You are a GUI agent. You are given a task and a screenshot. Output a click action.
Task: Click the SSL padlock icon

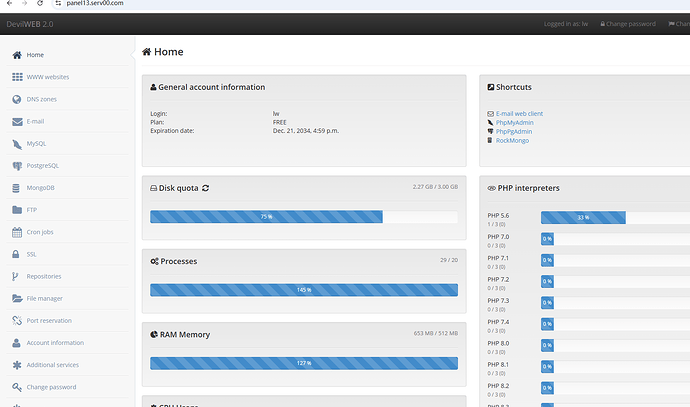16,254
